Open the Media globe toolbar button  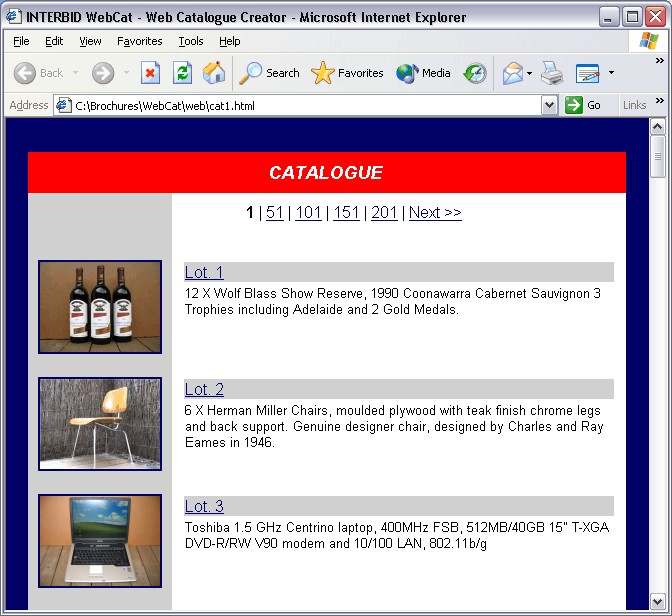point(423,73)
